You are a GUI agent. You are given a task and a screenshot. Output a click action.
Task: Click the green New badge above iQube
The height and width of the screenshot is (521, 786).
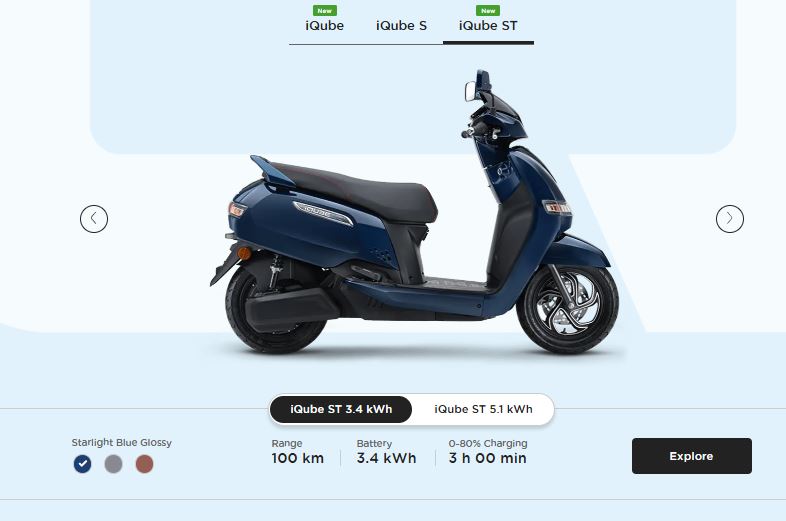(325, 11)
